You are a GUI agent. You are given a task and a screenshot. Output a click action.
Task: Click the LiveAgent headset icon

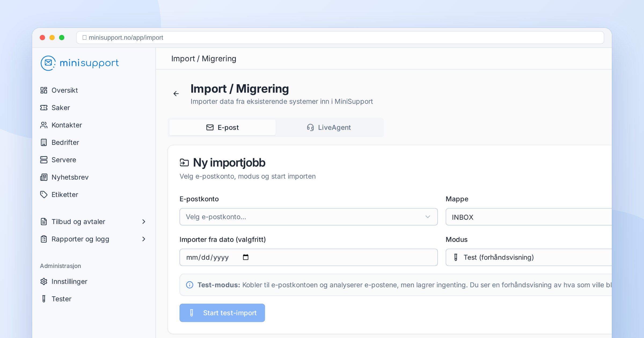pos(310,127)
